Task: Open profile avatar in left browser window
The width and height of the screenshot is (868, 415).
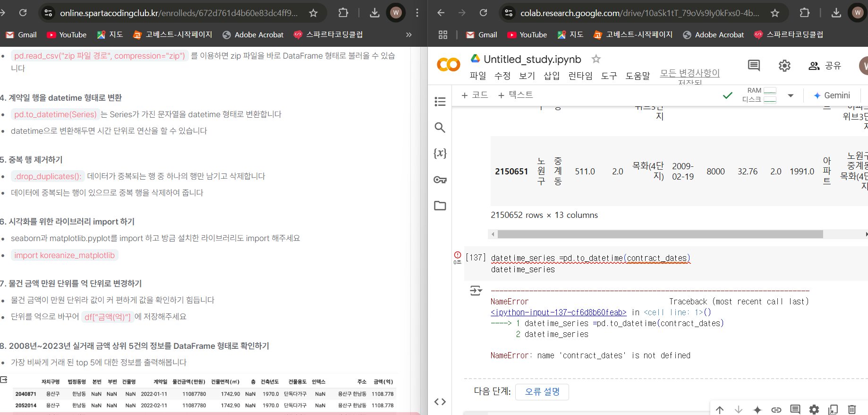Action: [x=396, y=13]
